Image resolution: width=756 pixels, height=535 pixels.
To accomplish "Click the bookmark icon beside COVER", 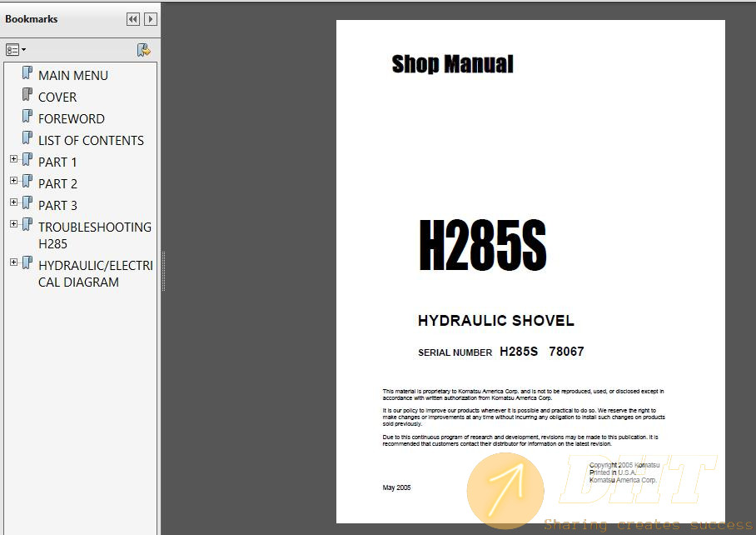I will [27, 95].
